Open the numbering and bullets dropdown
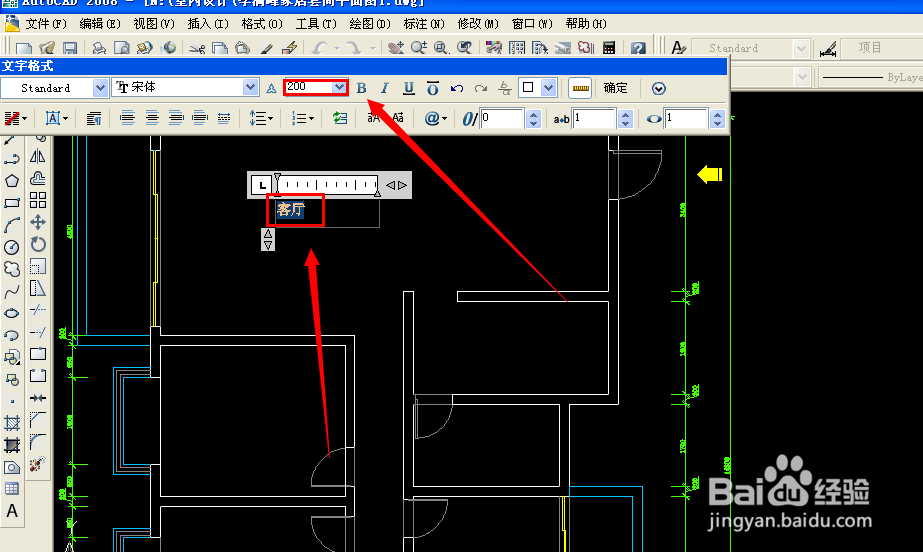Screen dimensions: 923x552 tap(303, 118)
